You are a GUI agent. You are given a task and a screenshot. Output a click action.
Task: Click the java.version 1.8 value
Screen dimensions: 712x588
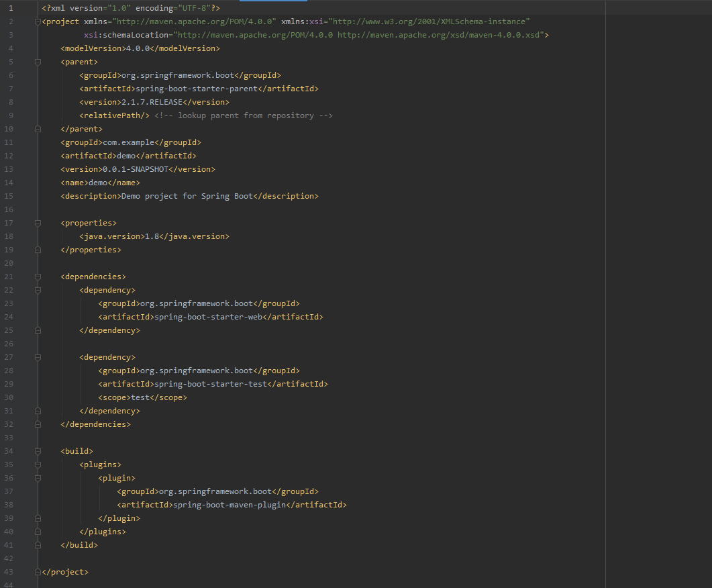point(152,236)
